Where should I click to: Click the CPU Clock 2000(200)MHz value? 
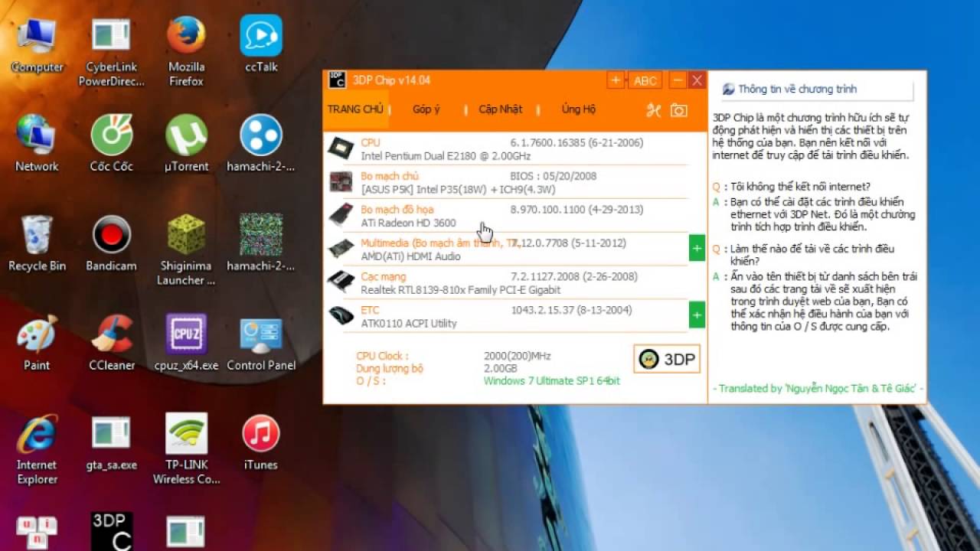point(518,356)
